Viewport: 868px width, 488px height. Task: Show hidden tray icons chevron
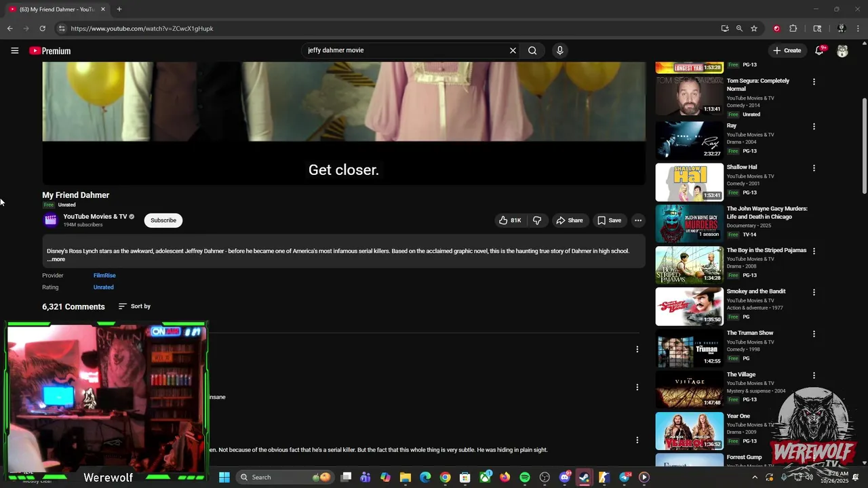coord(755,477)
